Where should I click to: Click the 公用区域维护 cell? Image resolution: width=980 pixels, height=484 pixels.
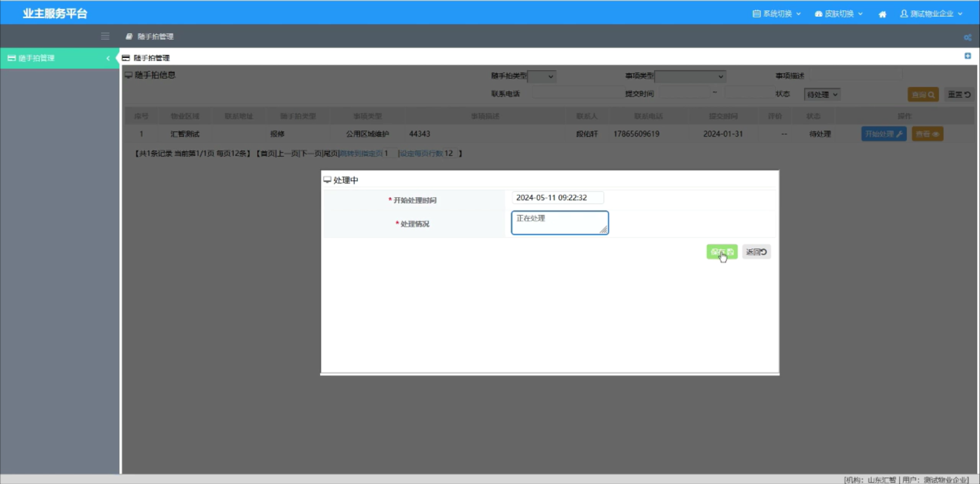pyautogui.click(x=368, y=134)
